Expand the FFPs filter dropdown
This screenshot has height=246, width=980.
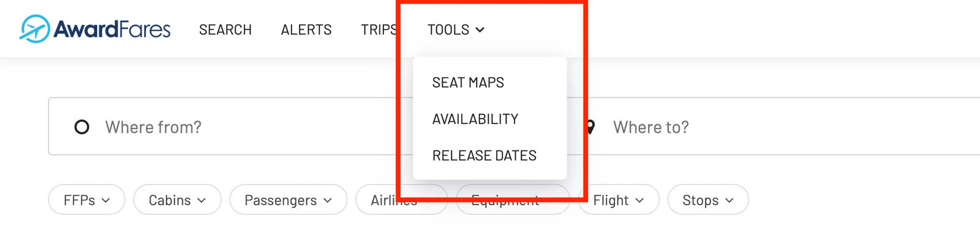coord(86,200)
